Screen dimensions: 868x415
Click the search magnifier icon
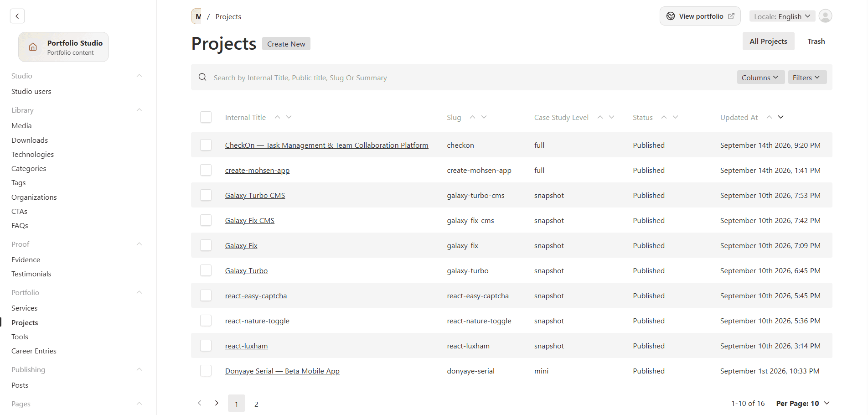click(x=202, y=77)
